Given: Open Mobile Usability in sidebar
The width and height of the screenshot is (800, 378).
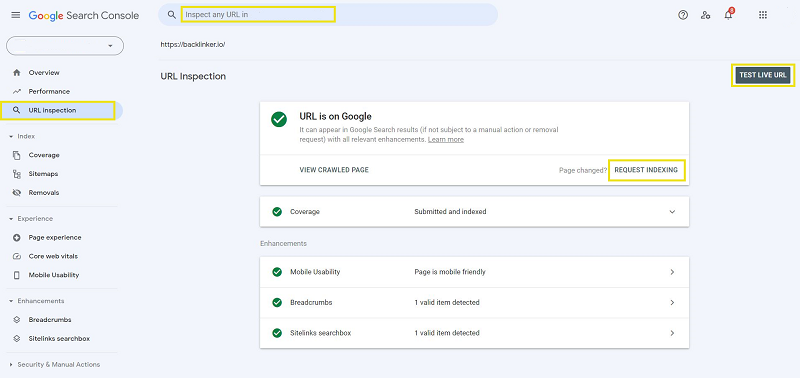Looking at the screenshot, I should (54, 275).
